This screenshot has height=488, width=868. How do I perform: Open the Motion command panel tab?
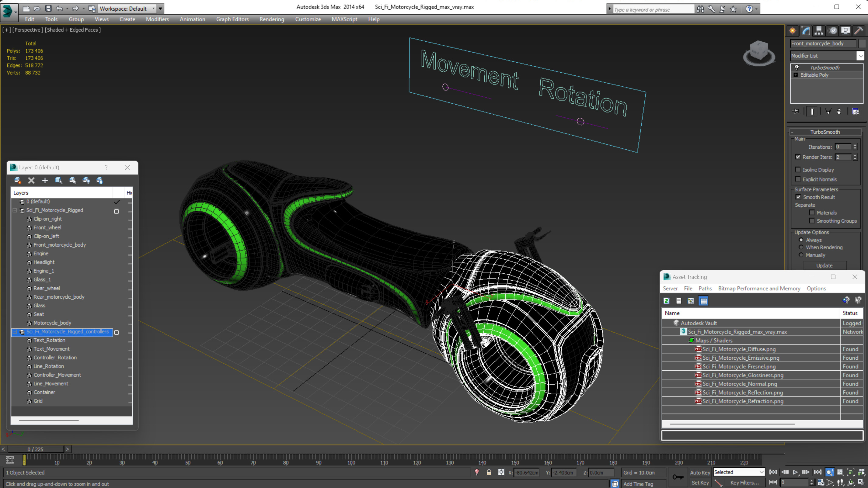tap(833, 31)
